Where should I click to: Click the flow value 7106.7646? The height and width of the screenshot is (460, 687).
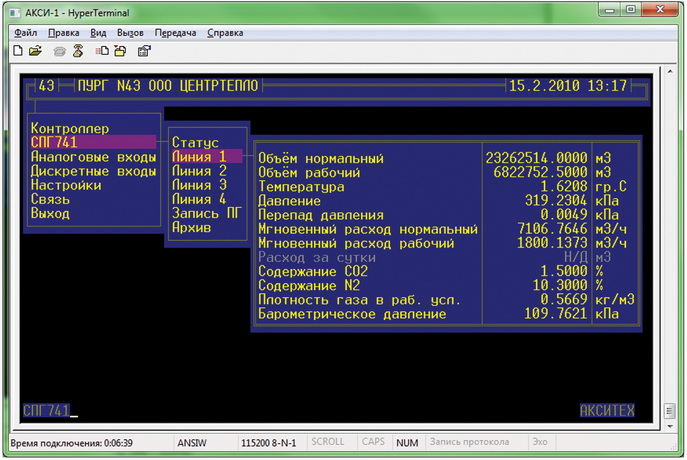(552, 228)
